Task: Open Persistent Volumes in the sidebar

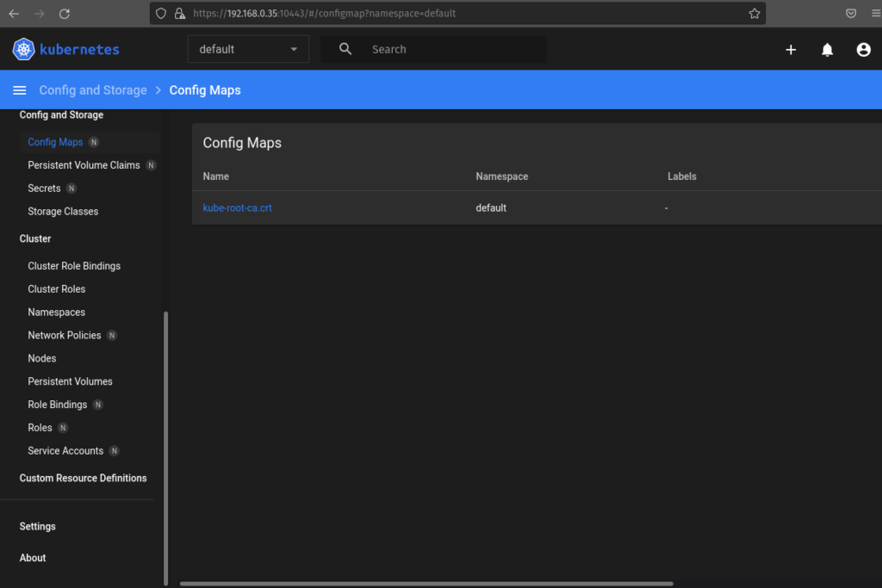Action: [71, 381]
